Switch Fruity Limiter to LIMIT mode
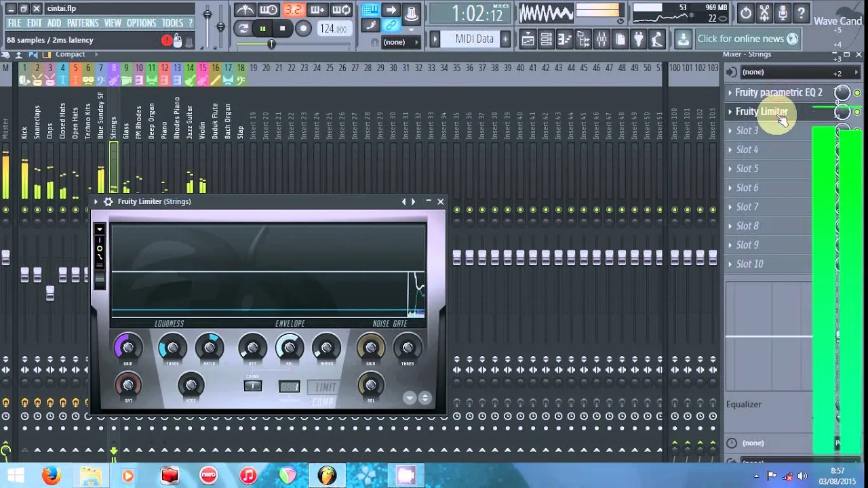 point(325,387)
